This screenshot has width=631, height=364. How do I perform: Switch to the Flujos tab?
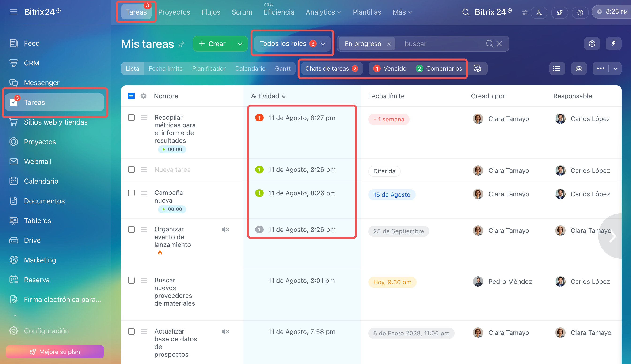[x=211, y=12]
